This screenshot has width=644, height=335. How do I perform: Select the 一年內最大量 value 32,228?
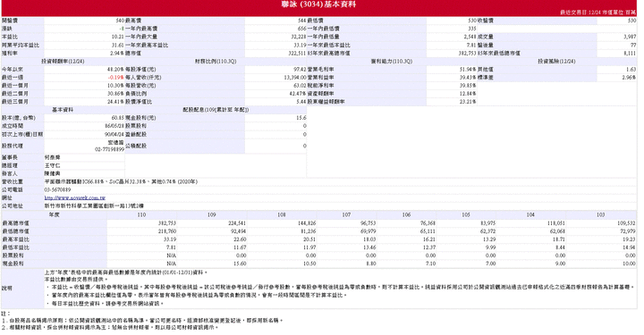coord(299,37)
